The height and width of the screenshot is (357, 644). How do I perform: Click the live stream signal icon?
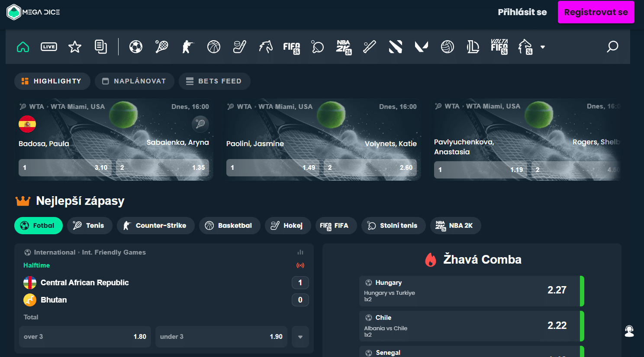coord(300,265)
